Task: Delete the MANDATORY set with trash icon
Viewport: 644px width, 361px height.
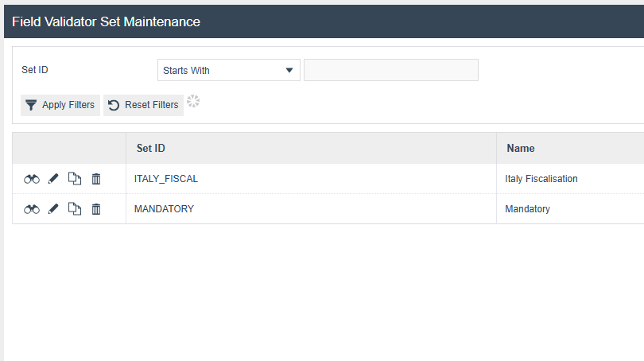Action: [96, 209]
